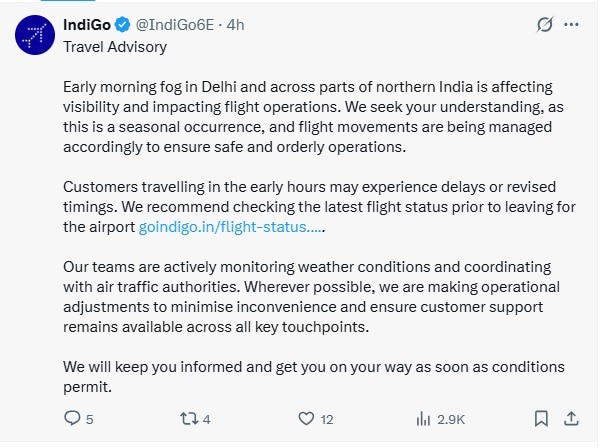The width and height of the screenshot is (601, 448).
Task: Click the Grok icon on post header
Action: [546, 24]
